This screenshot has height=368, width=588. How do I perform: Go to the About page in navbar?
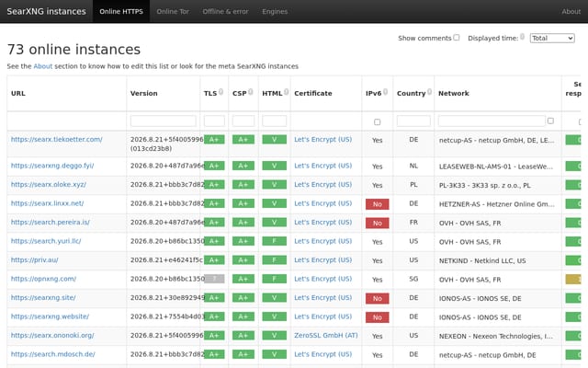(571, 11)
